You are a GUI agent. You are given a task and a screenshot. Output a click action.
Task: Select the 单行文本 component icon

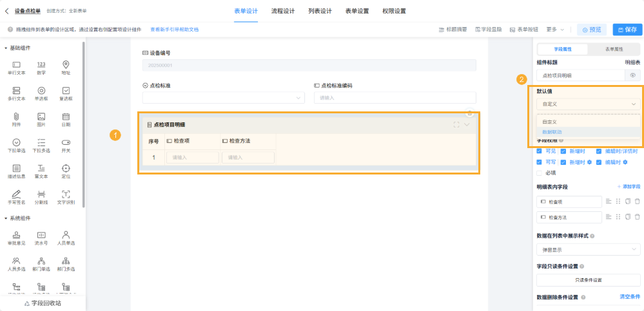pyautogui.click(x=16, y=65)
